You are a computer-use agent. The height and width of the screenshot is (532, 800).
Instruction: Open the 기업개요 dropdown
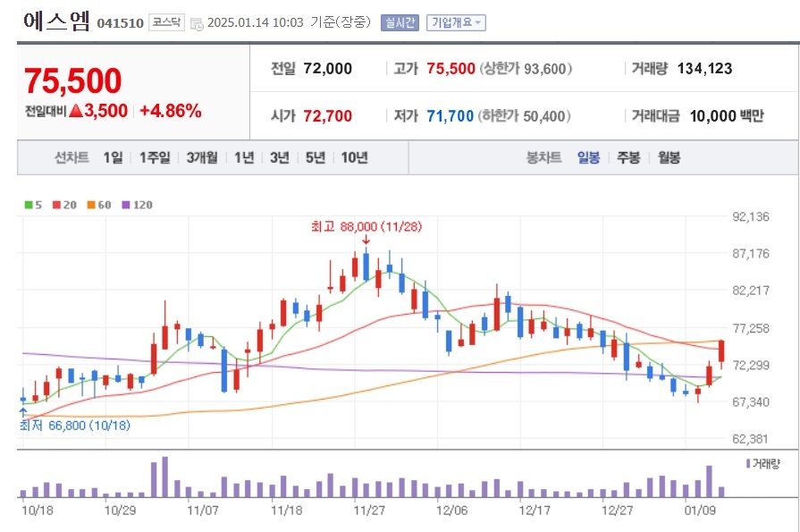456,22
